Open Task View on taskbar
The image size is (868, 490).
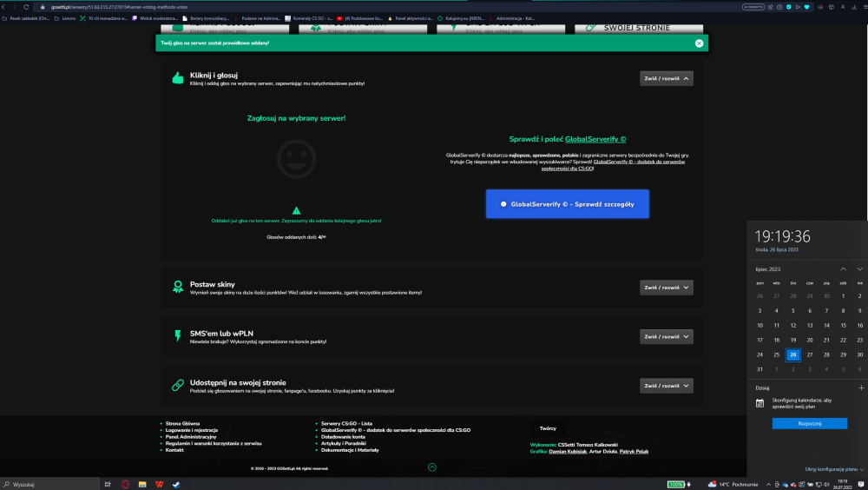coord(108,485)
